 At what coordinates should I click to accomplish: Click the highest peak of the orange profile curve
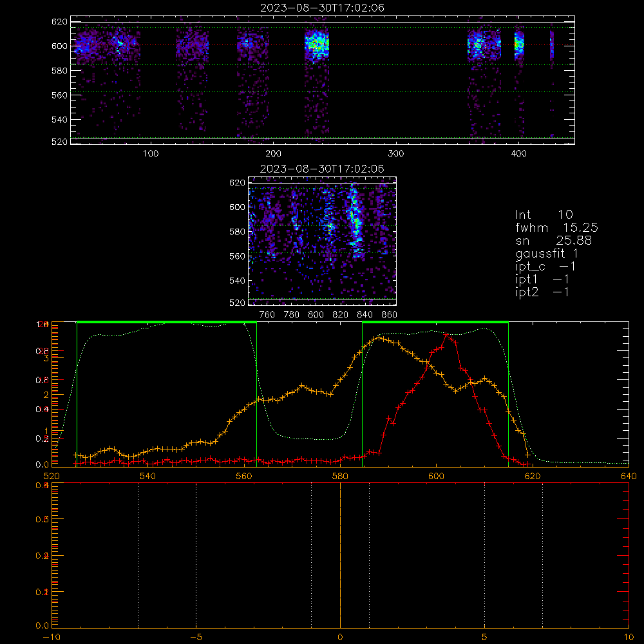pyautogui.click(x=379, y=337)
